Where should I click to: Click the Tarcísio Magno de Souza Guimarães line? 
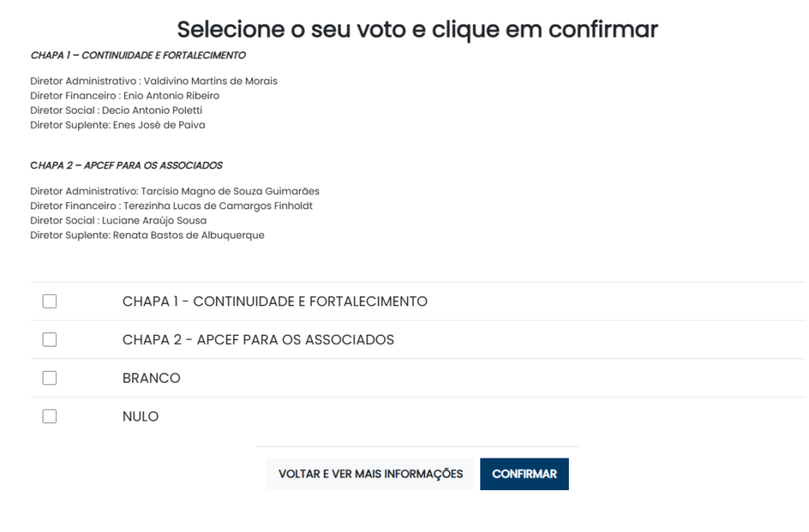click(175, 191)
